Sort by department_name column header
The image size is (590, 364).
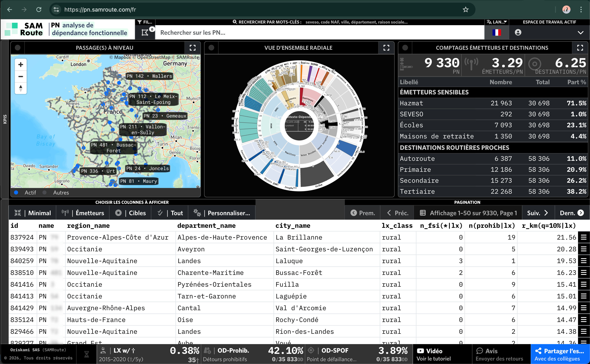[x=206, y=226]
